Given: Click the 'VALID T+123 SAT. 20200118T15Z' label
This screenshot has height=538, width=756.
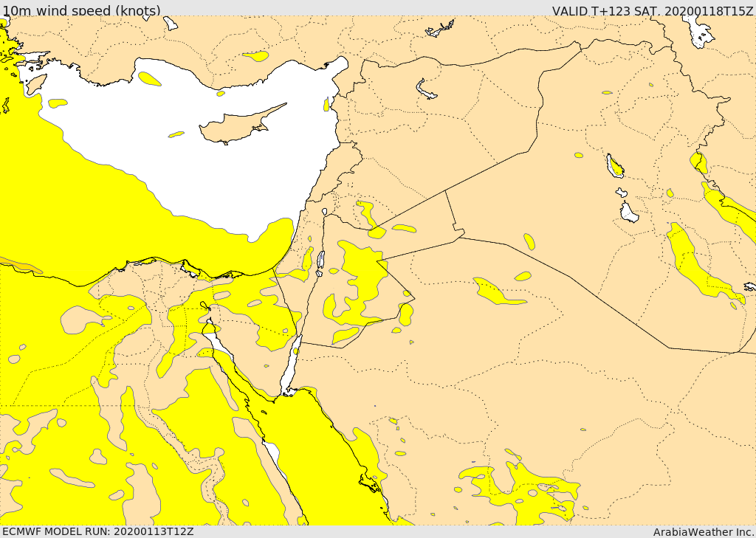Looking at the screenshot, I should (x=653, y=10).
